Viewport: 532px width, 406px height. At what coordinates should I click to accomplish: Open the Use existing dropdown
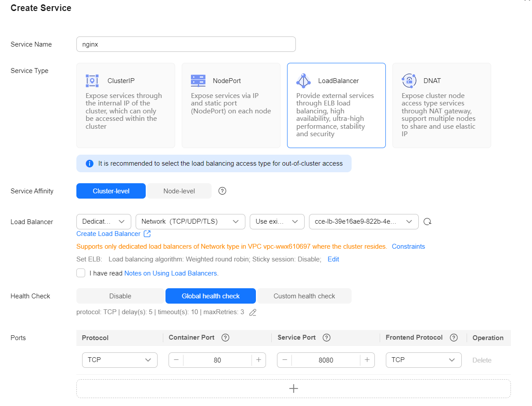click(x=277, y=221)
